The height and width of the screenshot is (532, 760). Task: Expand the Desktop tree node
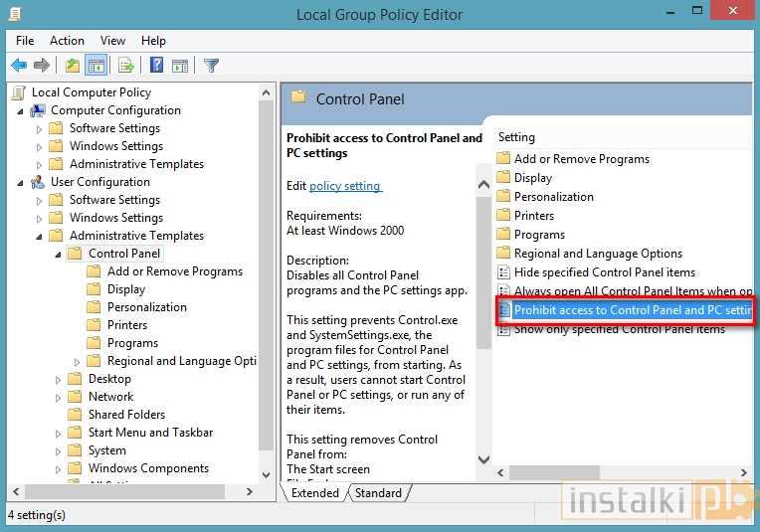58,380
